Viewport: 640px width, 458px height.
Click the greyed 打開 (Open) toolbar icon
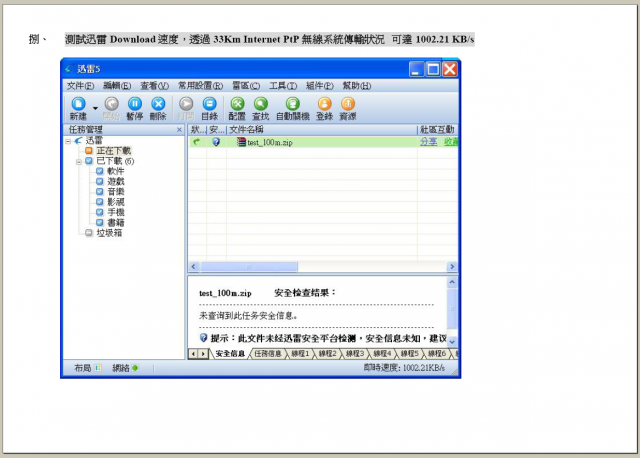186,109
